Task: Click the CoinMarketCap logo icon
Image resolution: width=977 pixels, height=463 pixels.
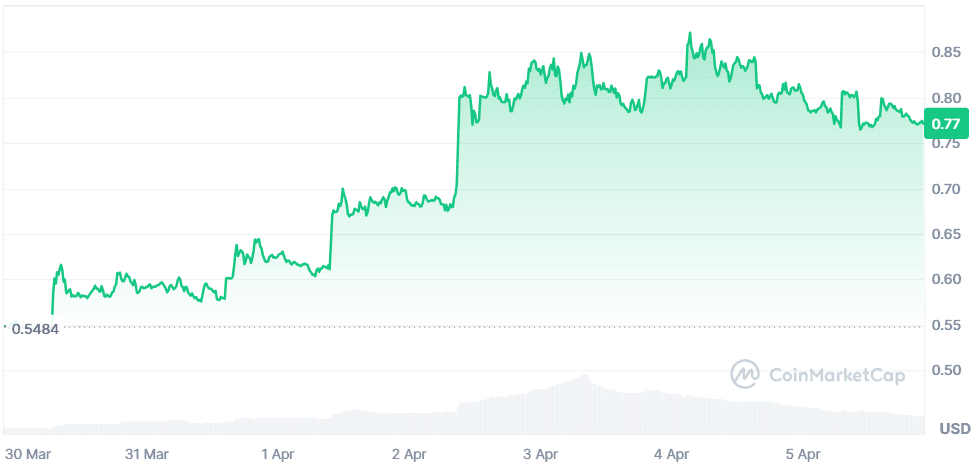Action: 745,375
